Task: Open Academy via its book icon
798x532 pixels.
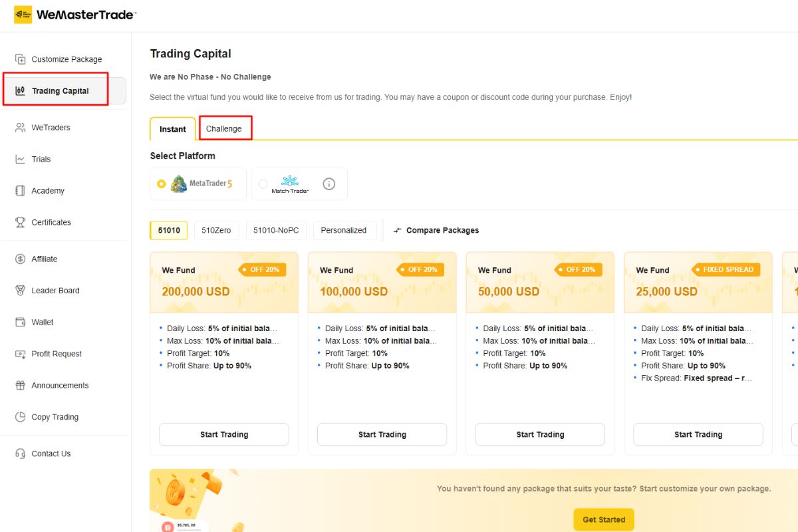Action: (20, 191)
